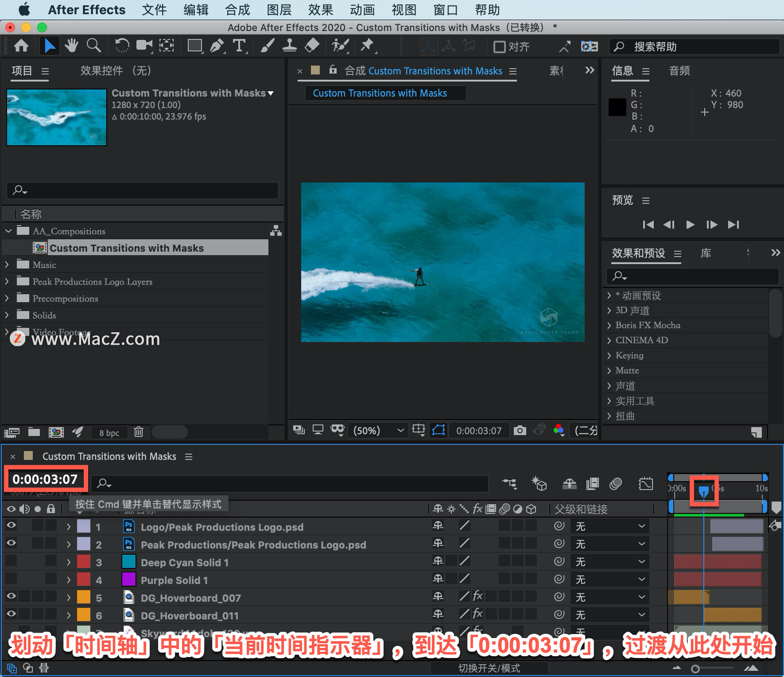The height and width of the screenshot is (677, 784).
Task: Click label color swatch of layer 3
Action: point(84,562)
